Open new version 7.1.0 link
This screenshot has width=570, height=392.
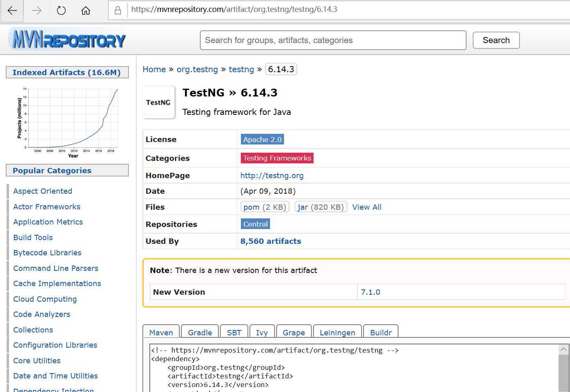[x=371, y=292]
